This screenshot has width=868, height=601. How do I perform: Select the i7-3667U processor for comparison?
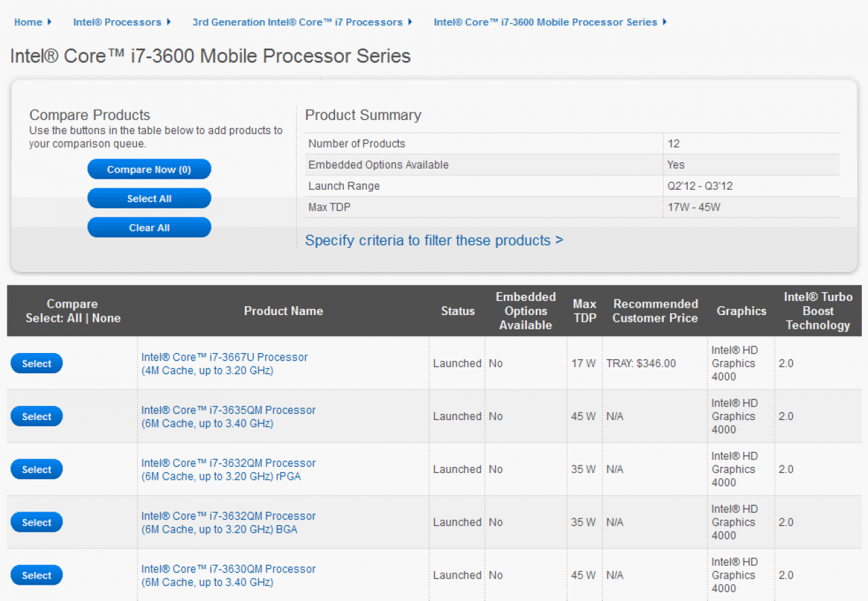37,364
